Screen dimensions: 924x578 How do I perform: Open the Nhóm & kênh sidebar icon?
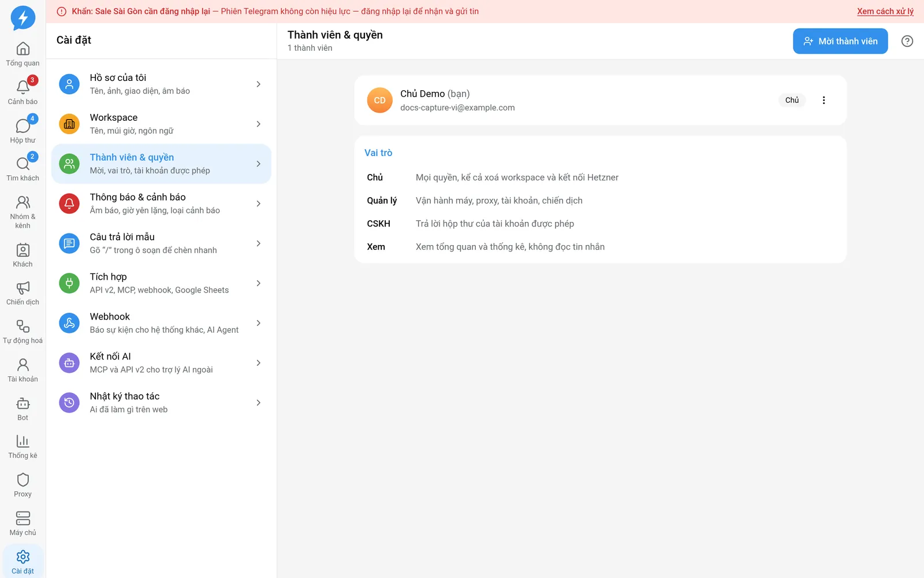click(x=23, y=202)
